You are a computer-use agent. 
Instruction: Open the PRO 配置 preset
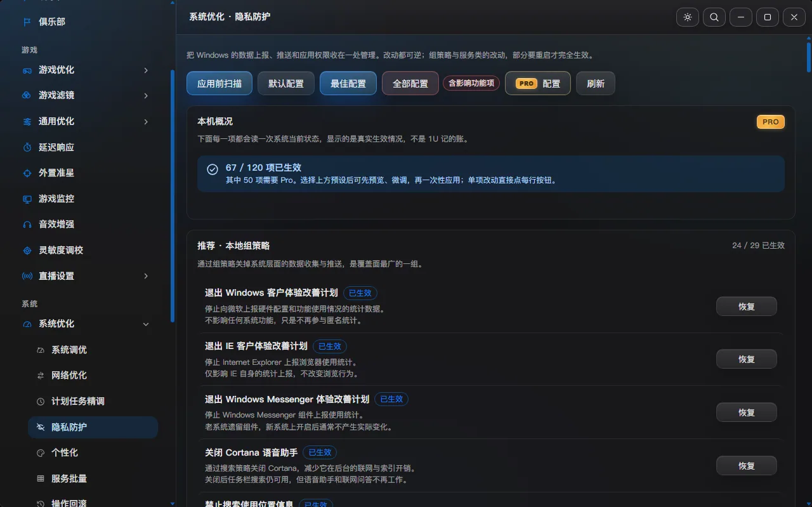click(x=538, y=83)
